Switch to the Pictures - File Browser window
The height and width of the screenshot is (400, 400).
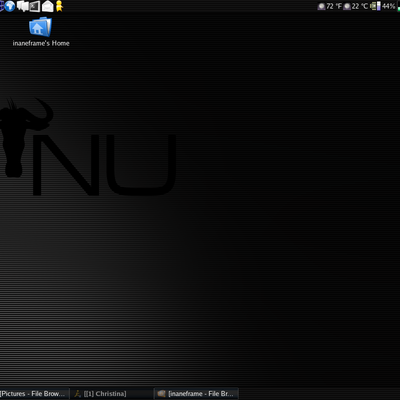click(34, 394)
